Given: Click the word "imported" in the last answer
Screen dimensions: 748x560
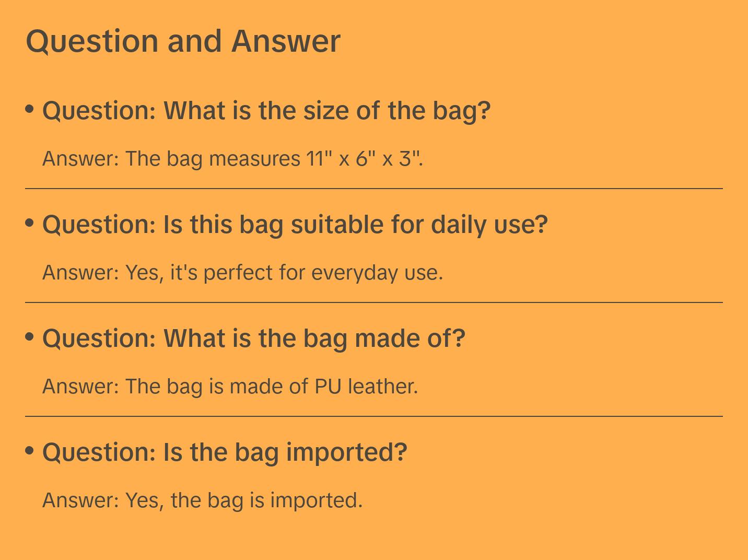Looking at the screenshot, I should (x=315, y=500).
